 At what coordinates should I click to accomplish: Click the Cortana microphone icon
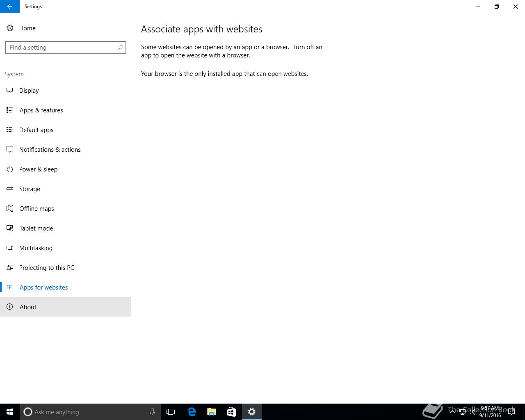[x=152, y=412]
